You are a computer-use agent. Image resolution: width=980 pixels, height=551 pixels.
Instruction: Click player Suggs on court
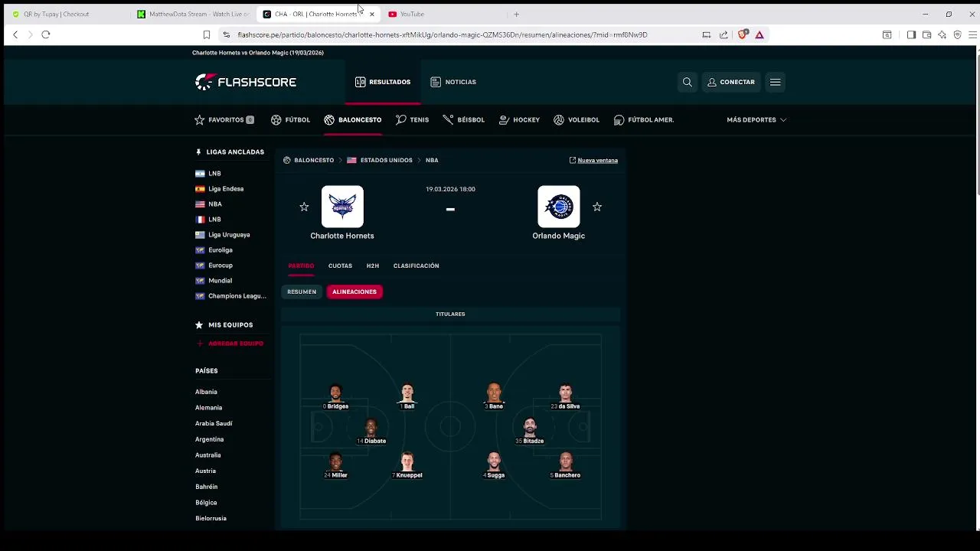click(x=494, y=466)
